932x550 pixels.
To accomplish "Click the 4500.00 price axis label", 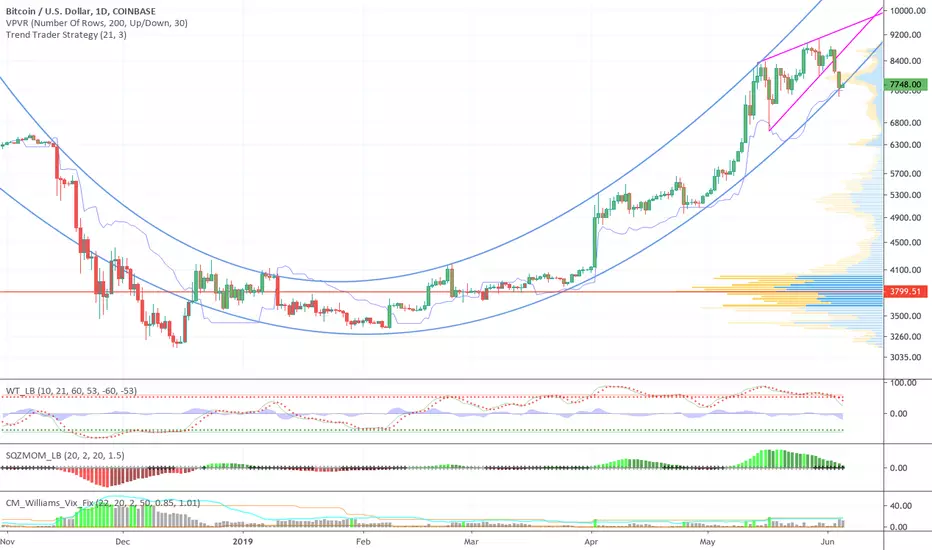I will pos(906,243).
